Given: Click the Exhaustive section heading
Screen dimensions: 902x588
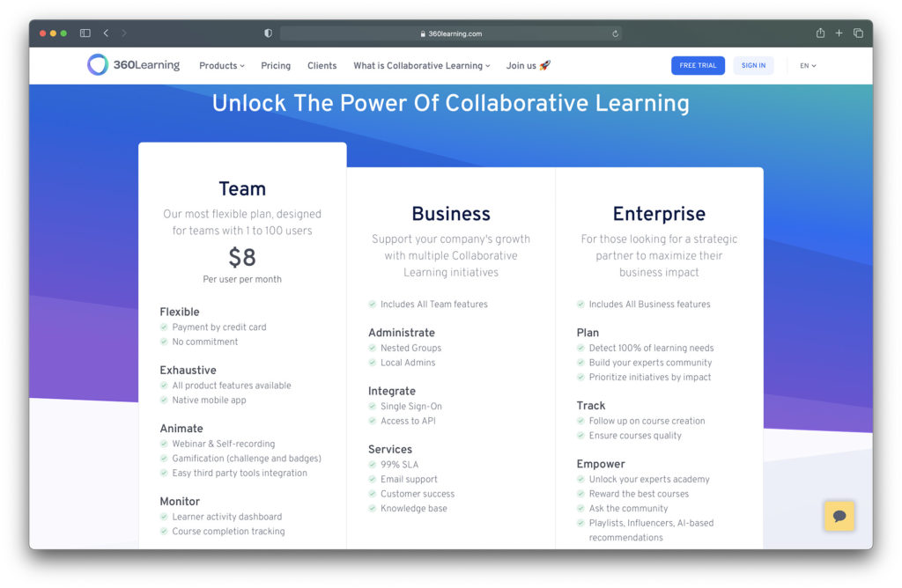Looking at the screenshot, I should pos(189,371).
